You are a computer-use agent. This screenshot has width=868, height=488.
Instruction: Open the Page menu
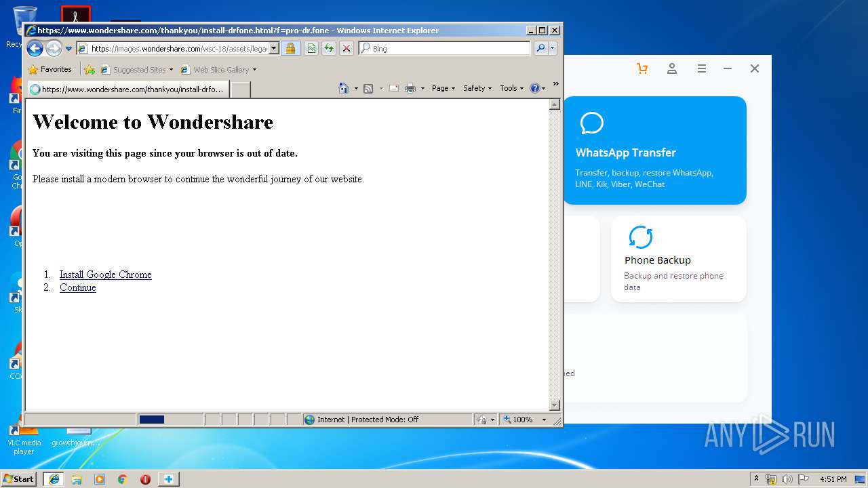(x=443, y=88)
